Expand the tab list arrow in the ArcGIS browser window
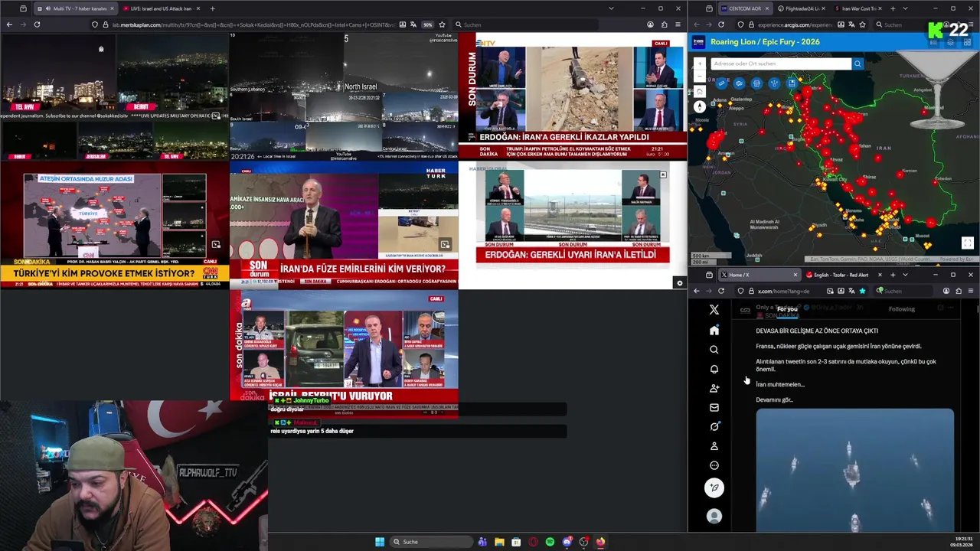The height and width of the screenshot is (551, 980). 905,8
